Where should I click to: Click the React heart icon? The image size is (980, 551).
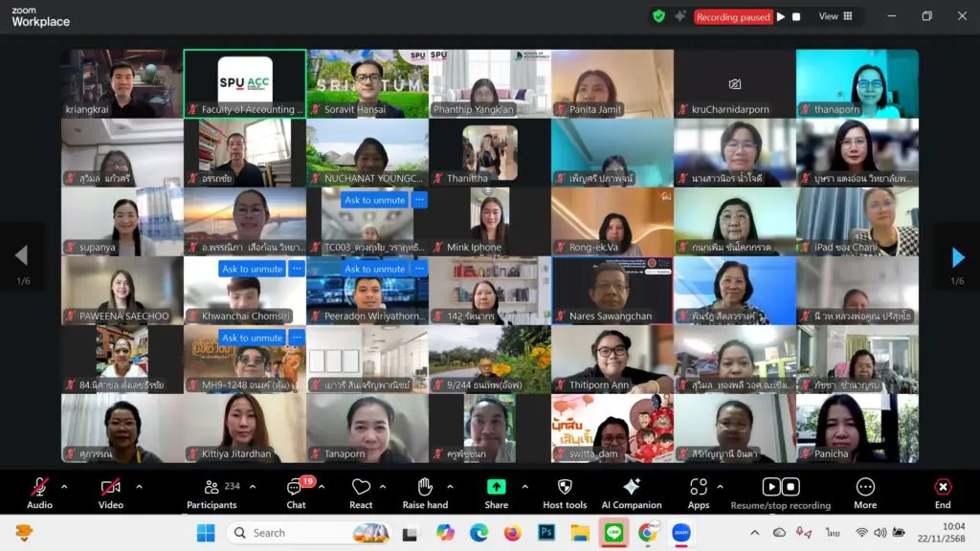point(361,488)
